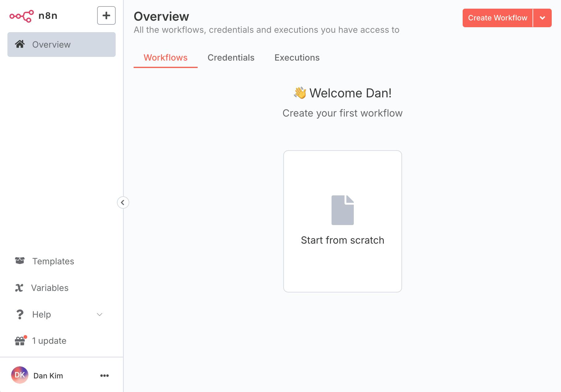The width and height of the screenshot is (561, 392).
Task: Click the plus add button in sidebar
Action: [x=106, y=15]
